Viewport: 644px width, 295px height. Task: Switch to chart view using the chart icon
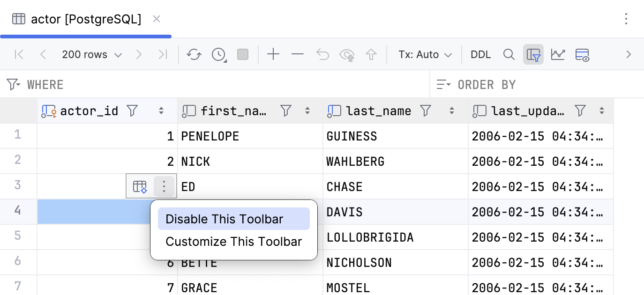[x=558, y=54]
